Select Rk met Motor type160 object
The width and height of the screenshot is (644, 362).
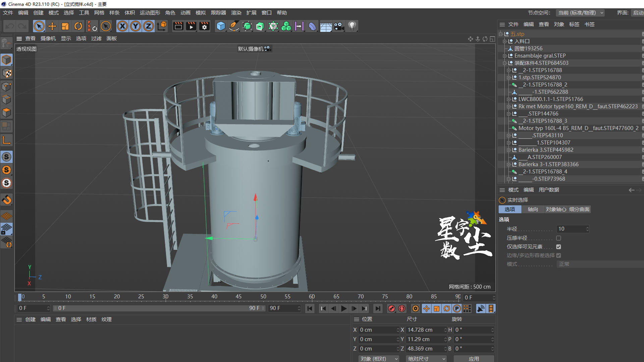pyautogui.click(x=578, y=107)
